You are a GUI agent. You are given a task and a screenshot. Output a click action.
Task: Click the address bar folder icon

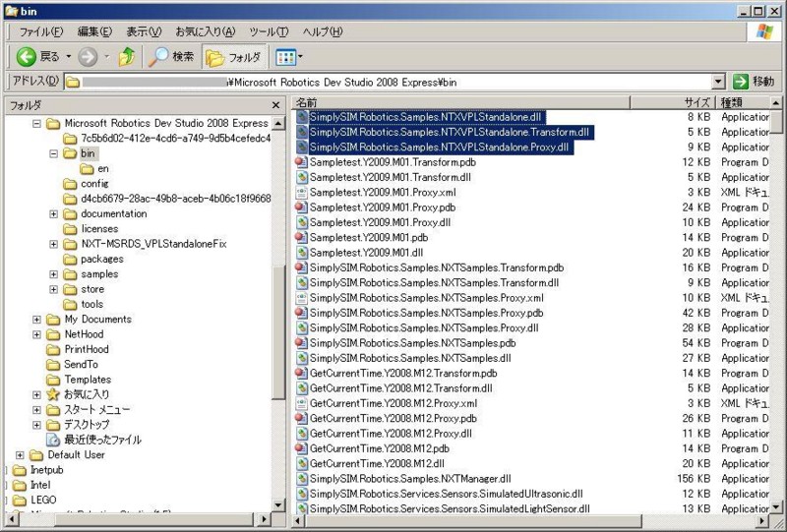coord(73,82)
